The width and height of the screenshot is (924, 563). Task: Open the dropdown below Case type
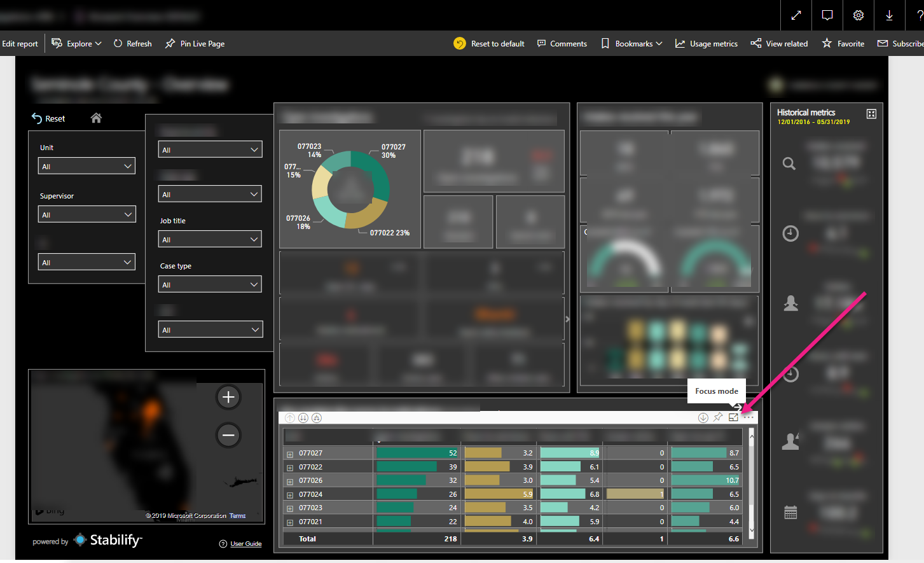click(210, 330)
